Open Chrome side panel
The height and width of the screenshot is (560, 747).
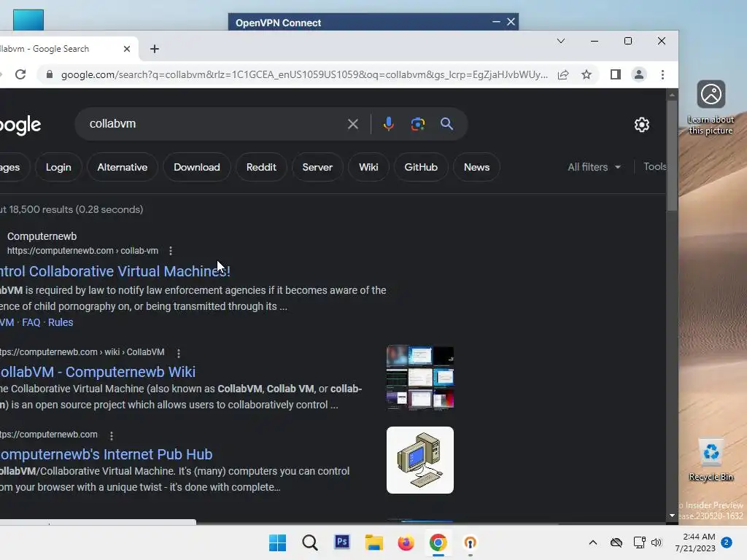pyautogui.click(x=616, y=75)
